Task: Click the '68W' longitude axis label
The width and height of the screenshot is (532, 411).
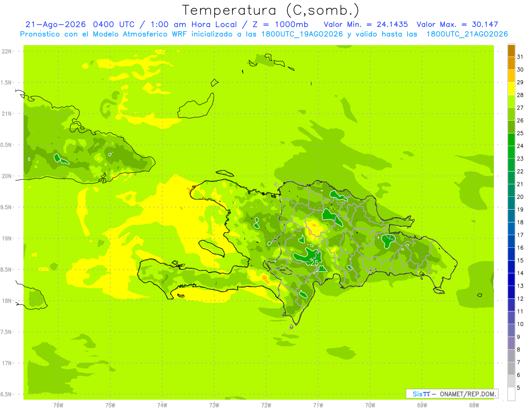Action: pyautogui.click(x=474, y=405)
